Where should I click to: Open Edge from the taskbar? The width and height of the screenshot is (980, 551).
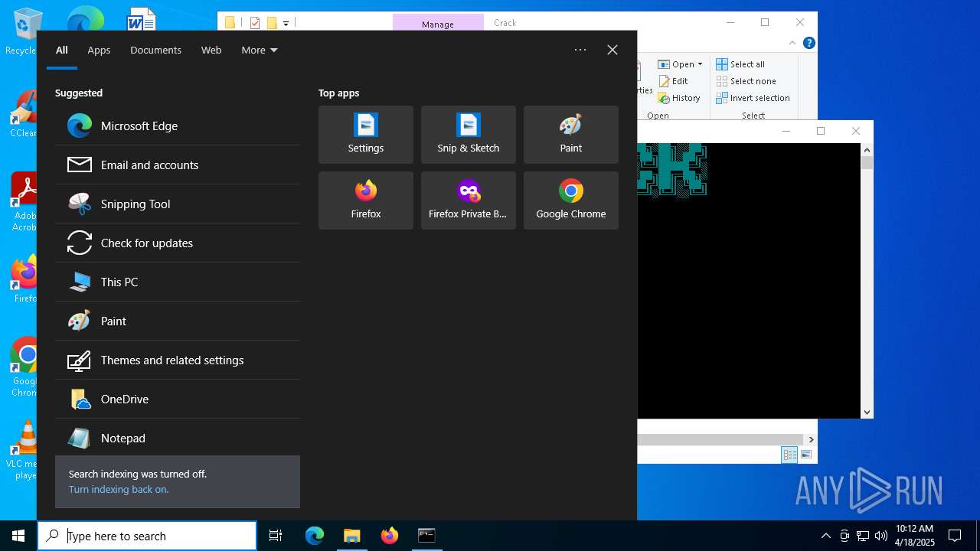pyautogui.click(x=315, y=536)
